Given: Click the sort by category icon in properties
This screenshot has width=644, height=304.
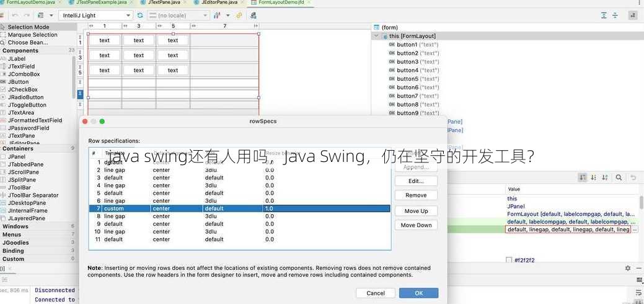Looking at the screenshot, I should pos(583,177).
